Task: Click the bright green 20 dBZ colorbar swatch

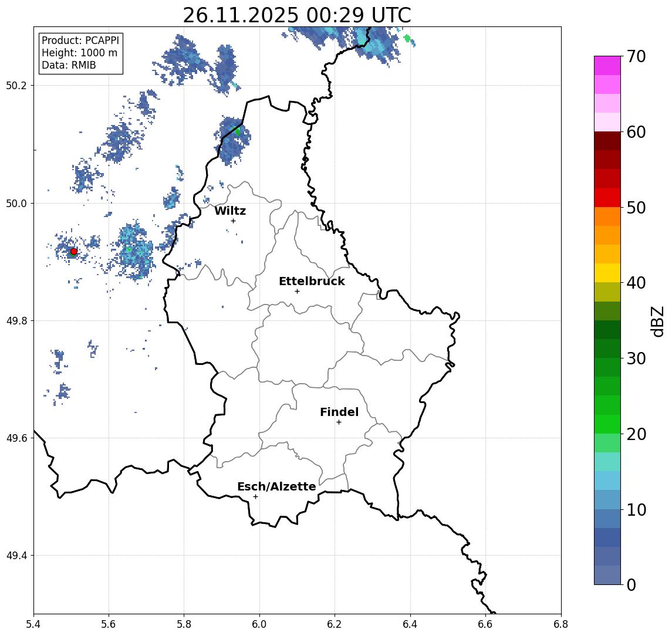Action: pos(607,424)
